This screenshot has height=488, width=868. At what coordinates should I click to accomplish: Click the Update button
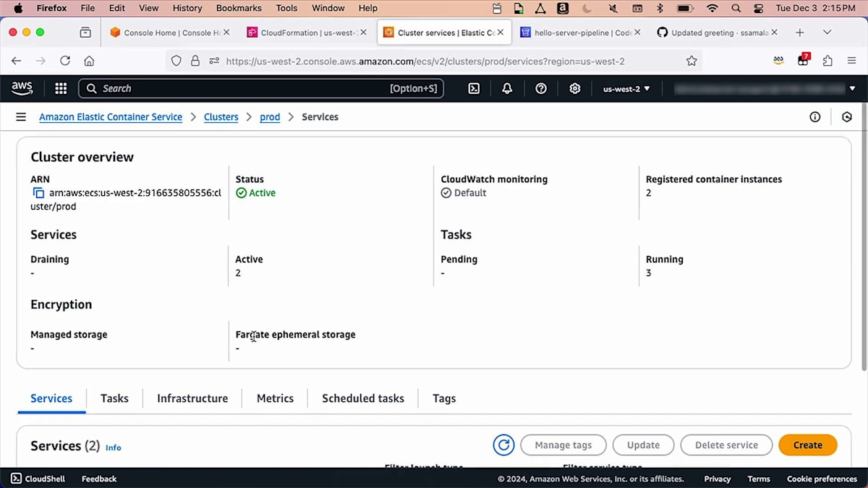[643, 445]
